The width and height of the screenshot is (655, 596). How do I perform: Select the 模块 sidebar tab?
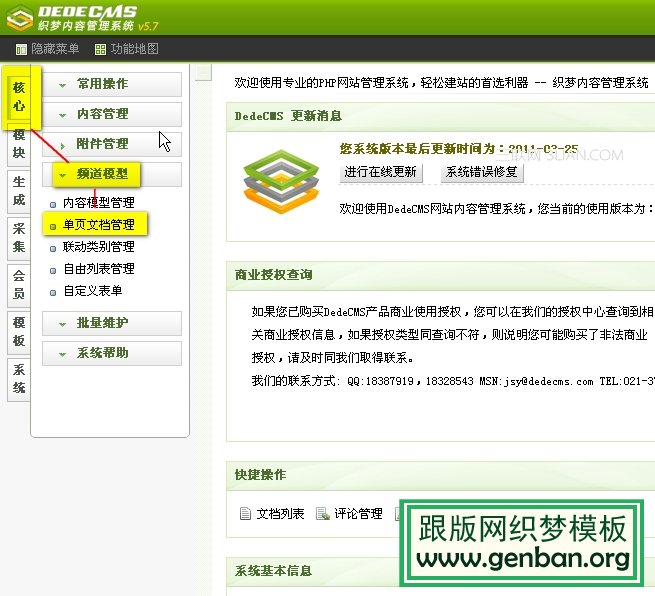tap(19, 144)
